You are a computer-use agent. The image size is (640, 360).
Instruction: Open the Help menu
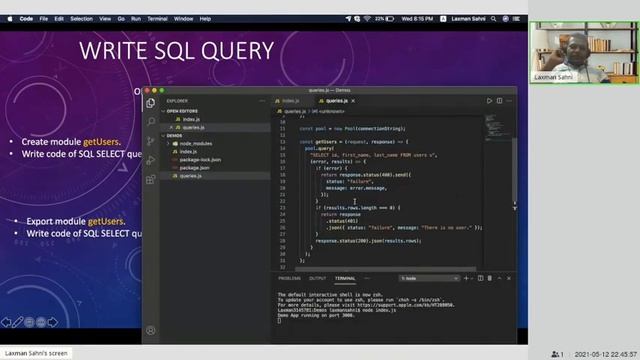[x=205, y=19]
